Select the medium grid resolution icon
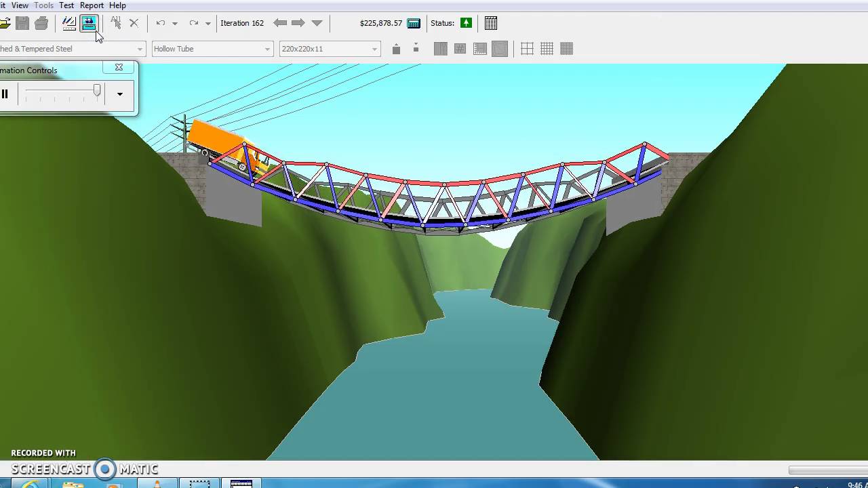This screenshot has height=488, width=868. 547,49
